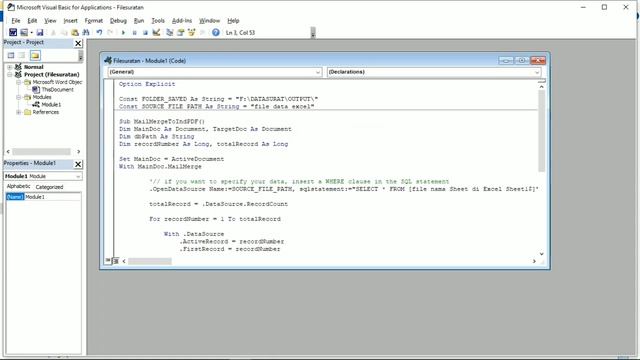Switch to the Alphabetic properties tab

(x=18, y=186)
